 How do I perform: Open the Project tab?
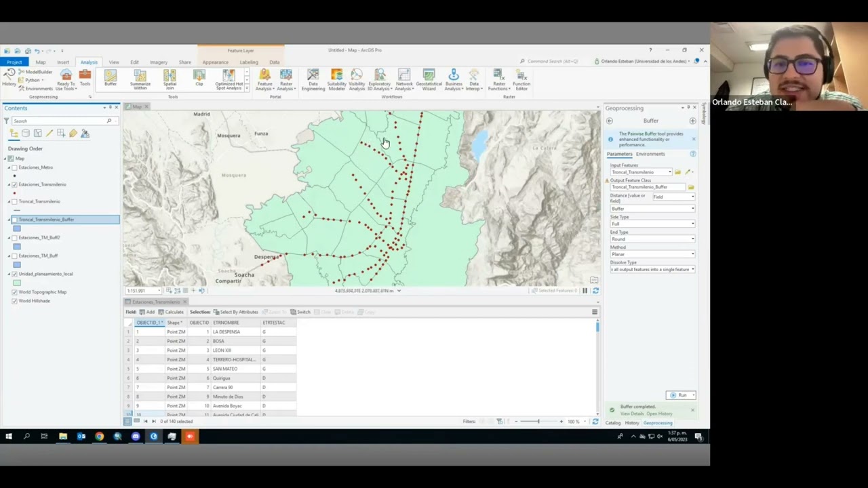[14, 62]
